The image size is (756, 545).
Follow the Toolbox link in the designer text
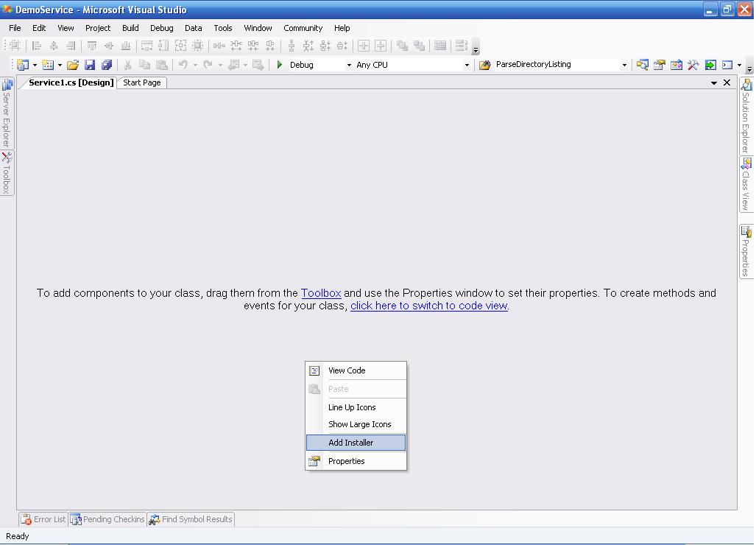pyautogui.click(x=321, y=293)
